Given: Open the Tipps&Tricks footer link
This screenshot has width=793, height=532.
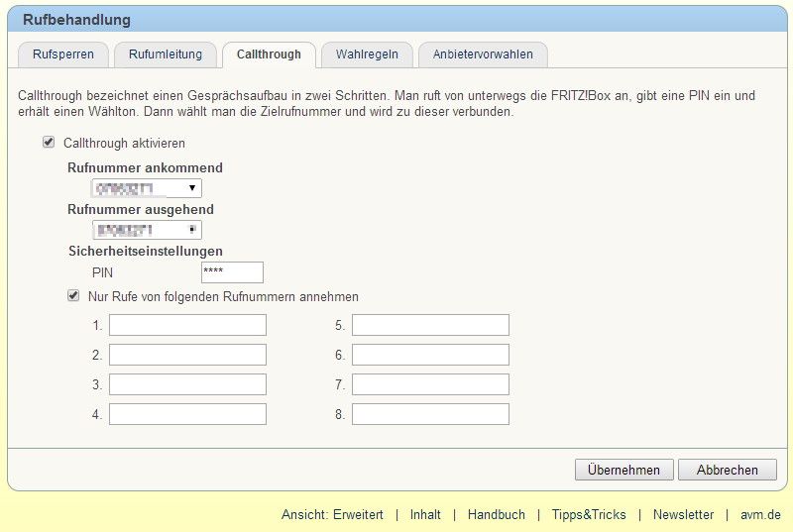Looking at the screenshot, I should [x=589, y=515].
